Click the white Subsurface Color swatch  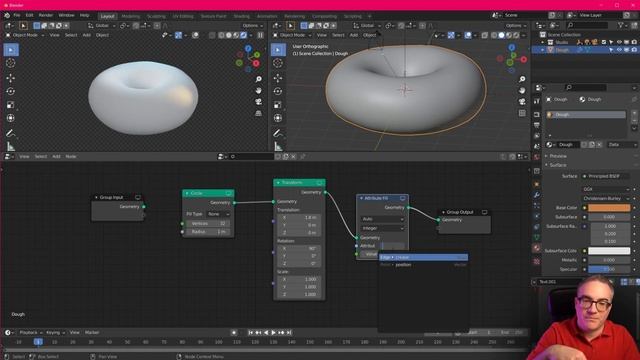(609, 251)
